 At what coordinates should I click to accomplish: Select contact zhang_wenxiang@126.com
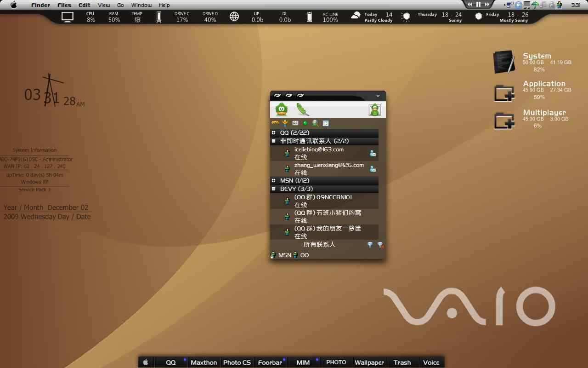324,169
